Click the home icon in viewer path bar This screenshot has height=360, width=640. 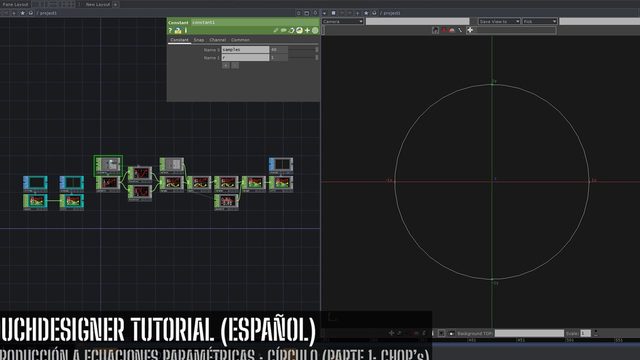coord(374,13)
